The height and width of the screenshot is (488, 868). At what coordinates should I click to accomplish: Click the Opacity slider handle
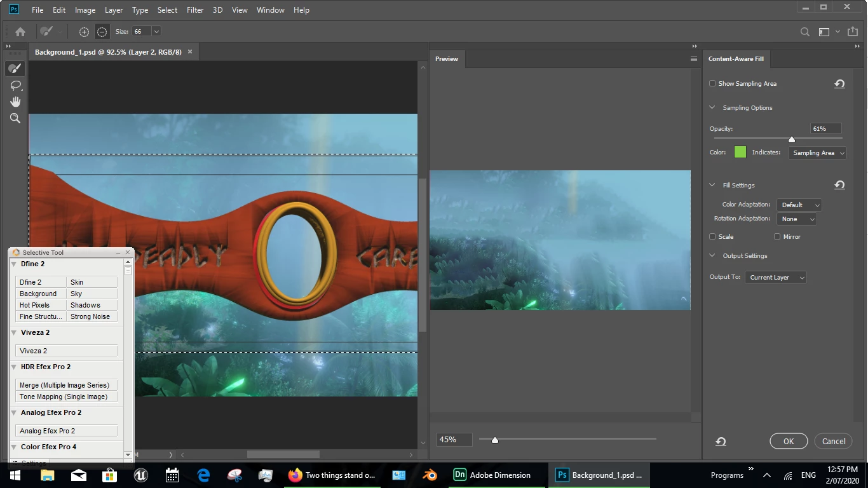click(x=792, y=139)
